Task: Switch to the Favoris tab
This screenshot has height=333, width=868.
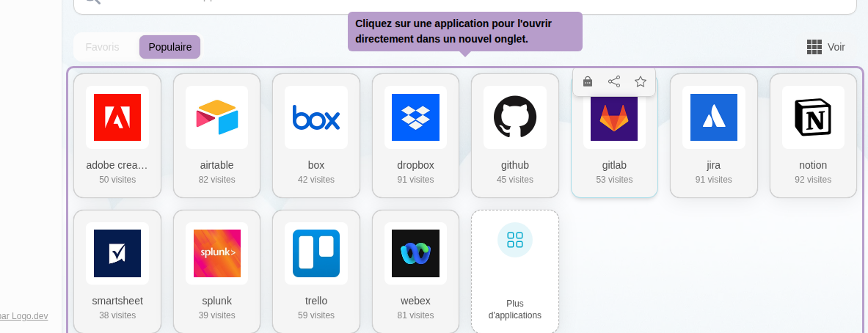Action: (102, 47)
